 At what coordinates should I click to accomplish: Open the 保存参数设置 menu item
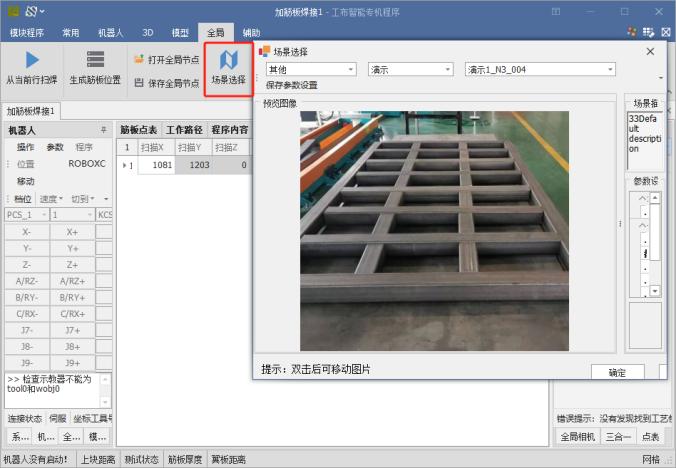[x=292, y=85]
